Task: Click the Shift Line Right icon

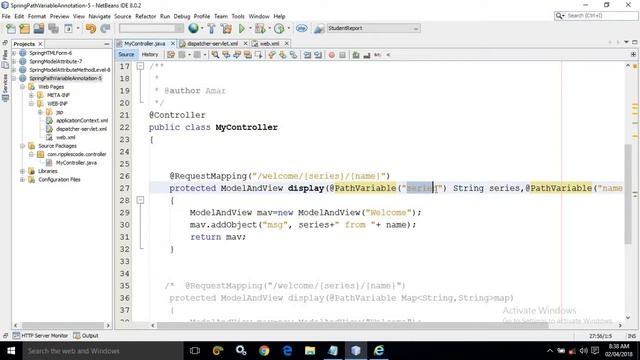Action: (x=318, y=55)
